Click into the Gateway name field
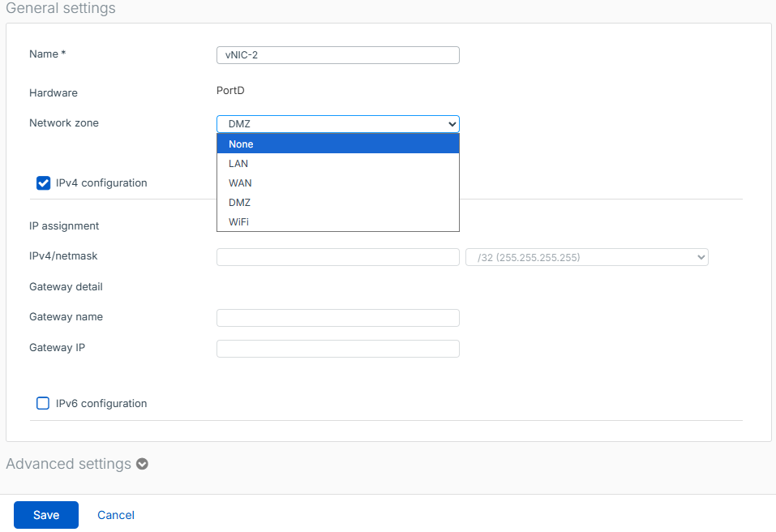776x532 pixels. click(337, 318)
